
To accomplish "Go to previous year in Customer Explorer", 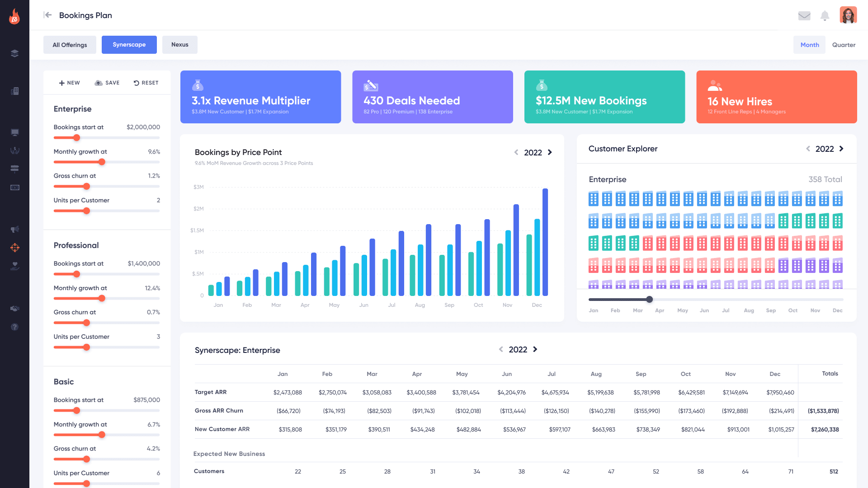I will (808, 149).
